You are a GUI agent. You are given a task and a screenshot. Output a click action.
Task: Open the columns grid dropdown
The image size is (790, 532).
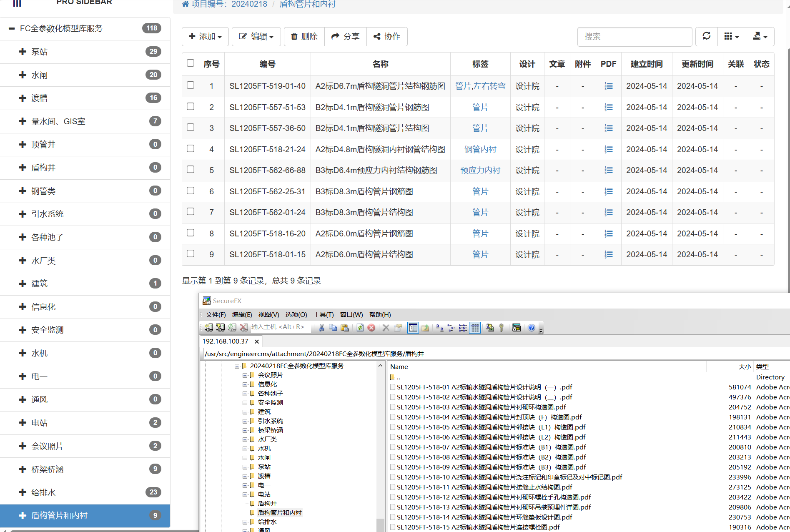point(731,37)
